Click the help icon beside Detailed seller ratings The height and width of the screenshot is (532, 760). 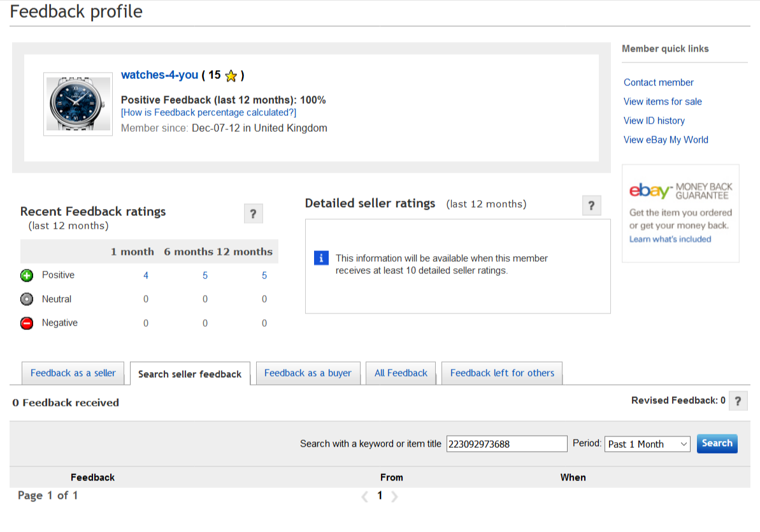(x=591, y=206)
